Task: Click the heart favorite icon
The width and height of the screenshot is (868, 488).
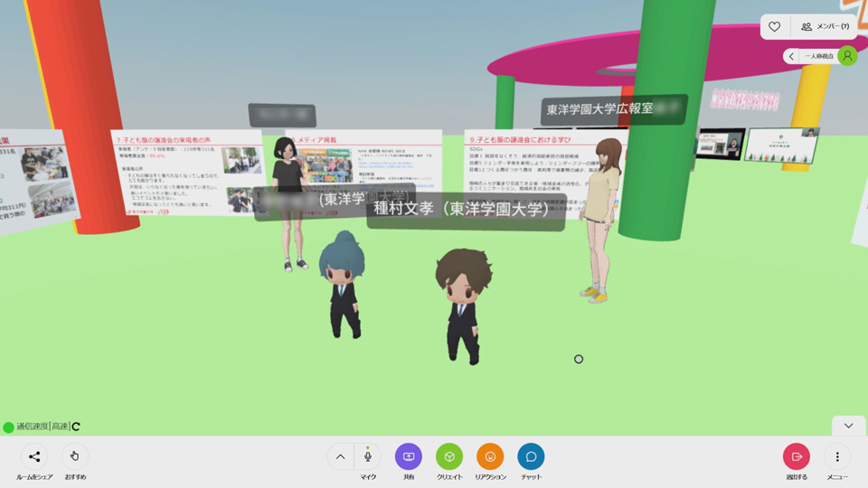Action: coord(775,26)
